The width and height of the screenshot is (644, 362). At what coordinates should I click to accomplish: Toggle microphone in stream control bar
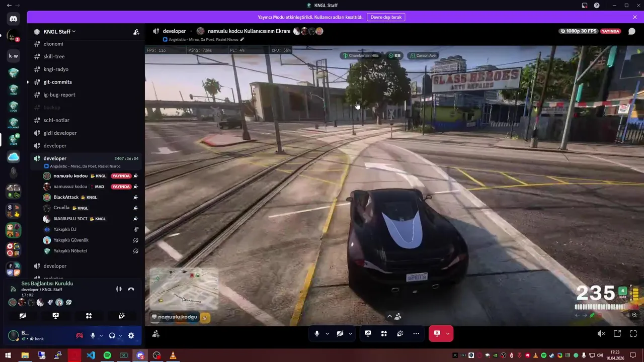[x=316, y=333]
